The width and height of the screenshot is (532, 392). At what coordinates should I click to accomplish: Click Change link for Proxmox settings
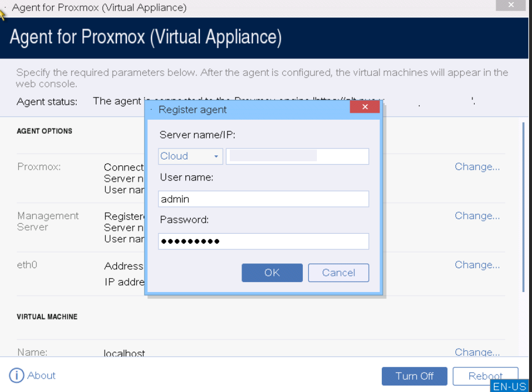coord(477,166)
